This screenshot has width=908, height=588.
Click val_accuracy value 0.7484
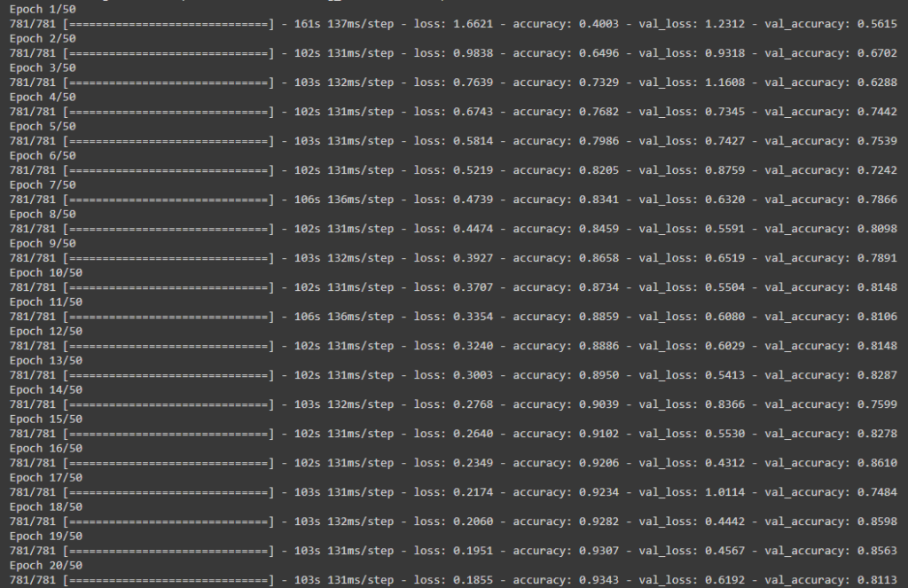click(x=877, y=492)
